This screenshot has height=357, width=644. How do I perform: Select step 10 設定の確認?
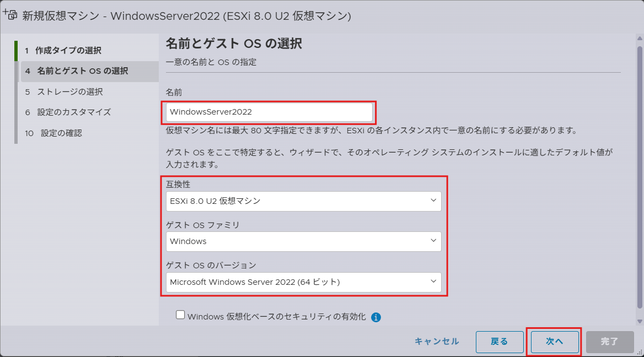coord(89,133)
